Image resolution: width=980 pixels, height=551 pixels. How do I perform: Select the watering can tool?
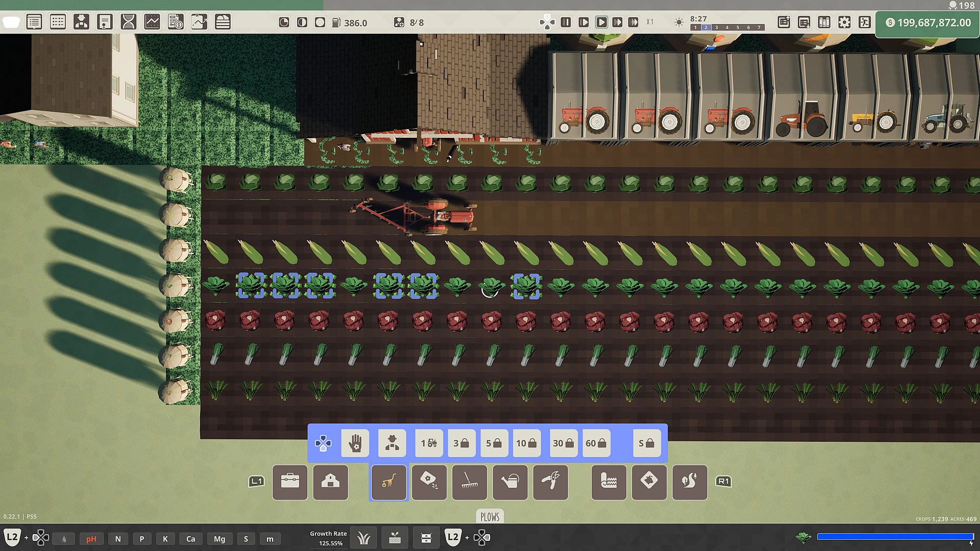(x=510, y=482)
